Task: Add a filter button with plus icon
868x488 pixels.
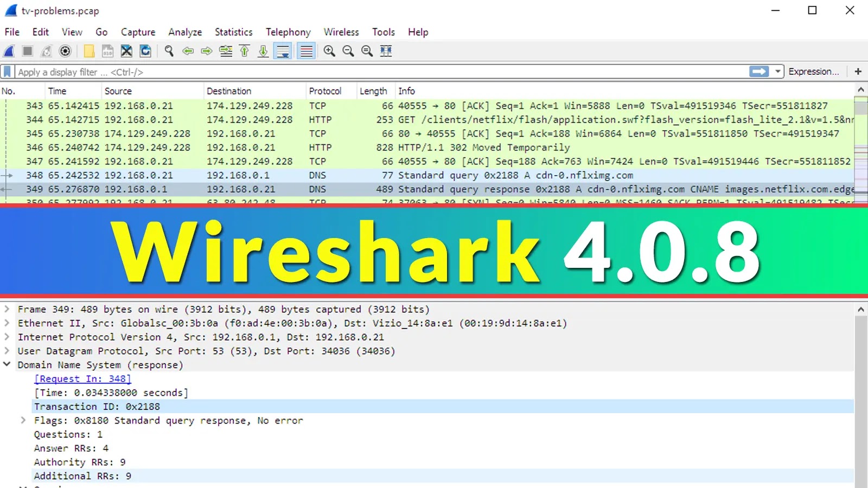Action: point(858,72)
